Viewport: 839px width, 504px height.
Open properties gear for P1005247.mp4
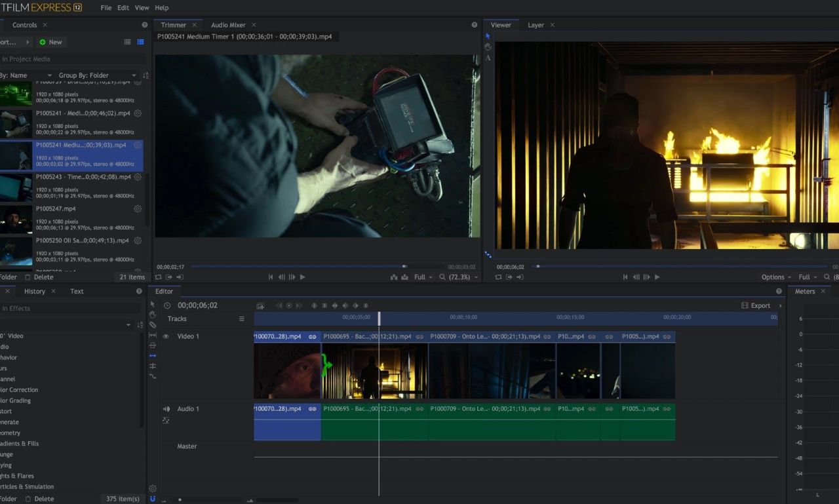coord(138,208)
